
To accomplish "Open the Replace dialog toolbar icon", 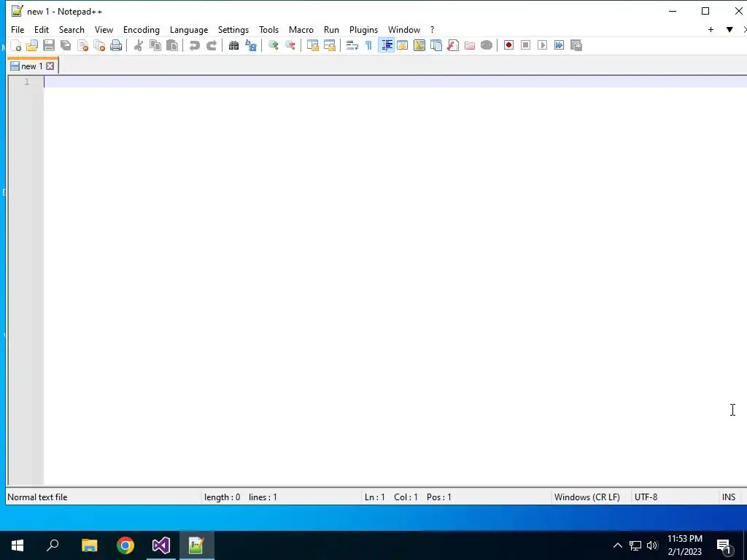I will click(251, 45).
